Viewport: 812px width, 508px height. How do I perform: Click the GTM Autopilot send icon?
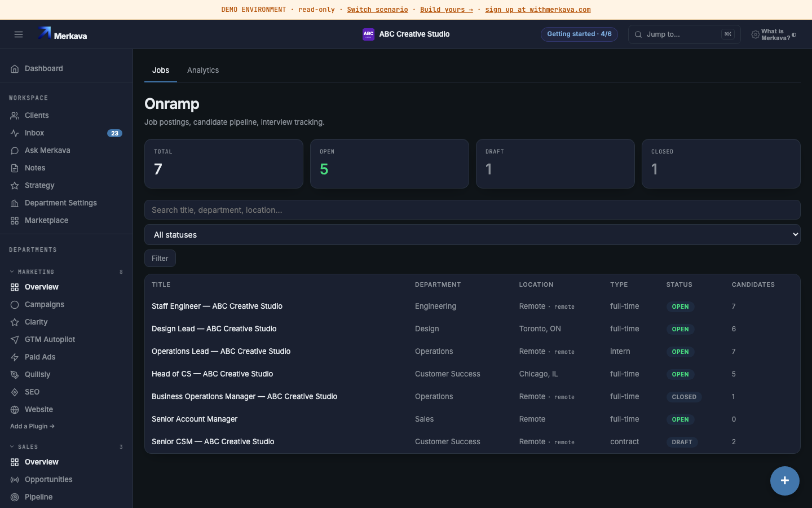click(15, 340)
